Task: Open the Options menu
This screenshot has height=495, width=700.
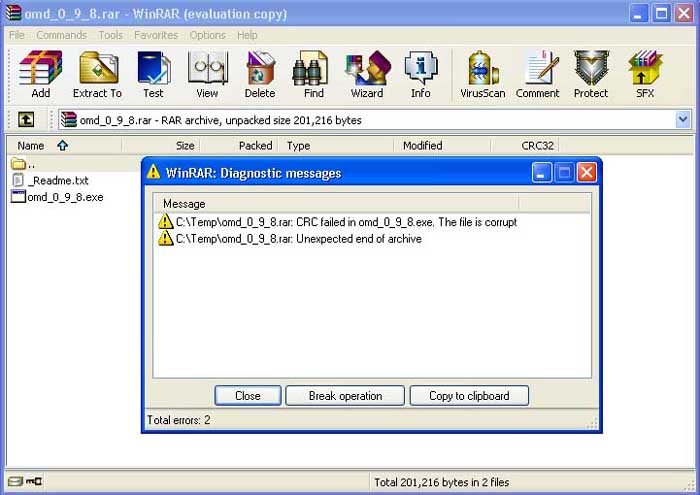Action: point(207,35)
